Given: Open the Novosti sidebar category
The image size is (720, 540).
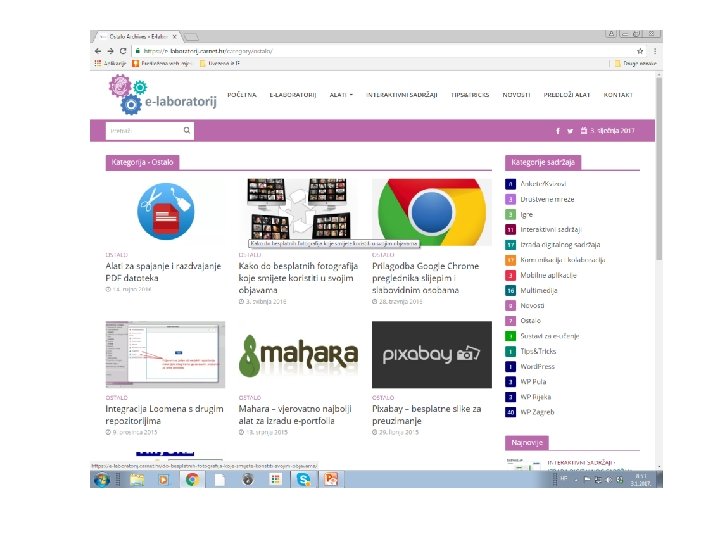Looking at the screenshot, I should [x=532, y=305].
